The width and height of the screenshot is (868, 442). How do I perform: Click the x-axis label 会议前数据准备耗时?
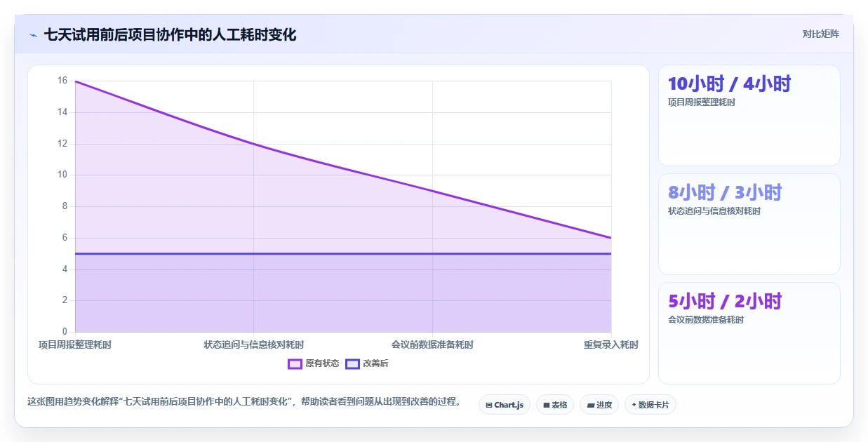click(432, 344)
